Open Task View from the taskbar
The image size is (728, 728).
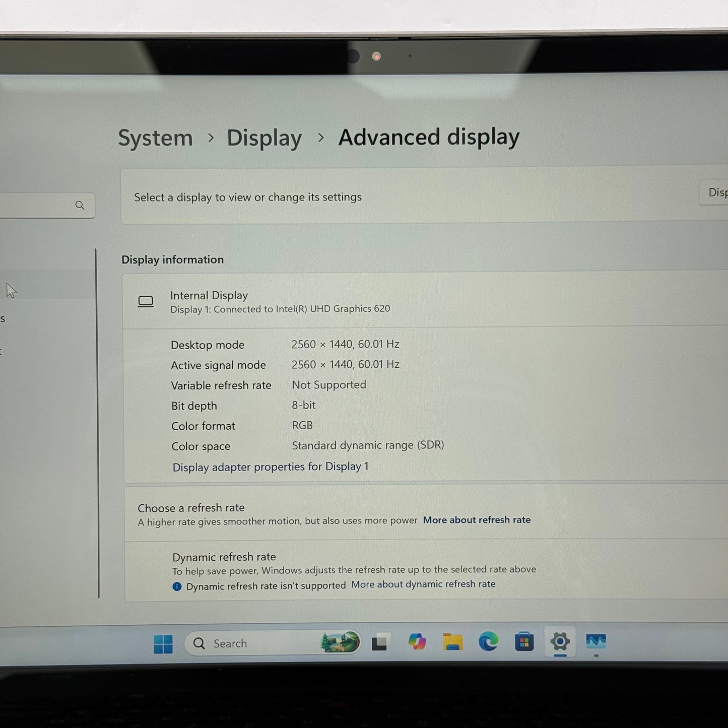(380, 642)
